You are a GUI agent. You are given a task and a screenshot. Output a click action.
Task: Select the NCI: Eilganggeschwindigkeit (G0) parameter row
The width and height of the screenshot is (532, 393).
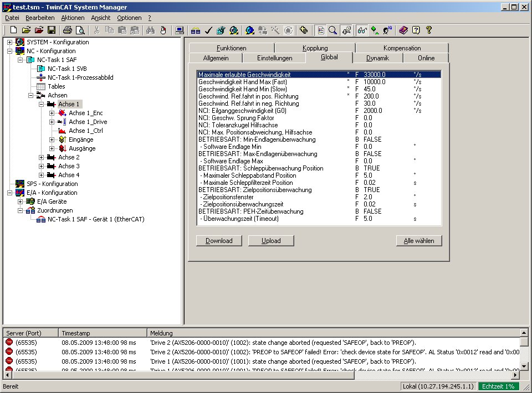pos(319,111)
